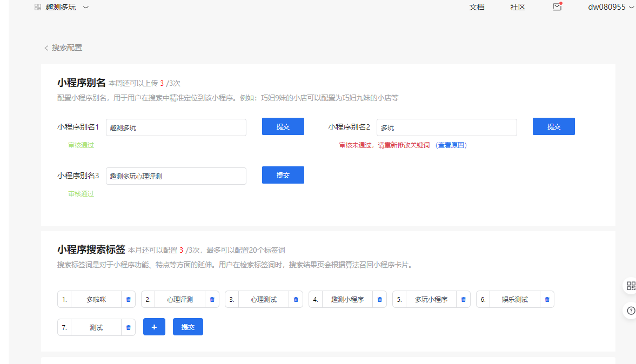Open the QR code floating icon

631,286
